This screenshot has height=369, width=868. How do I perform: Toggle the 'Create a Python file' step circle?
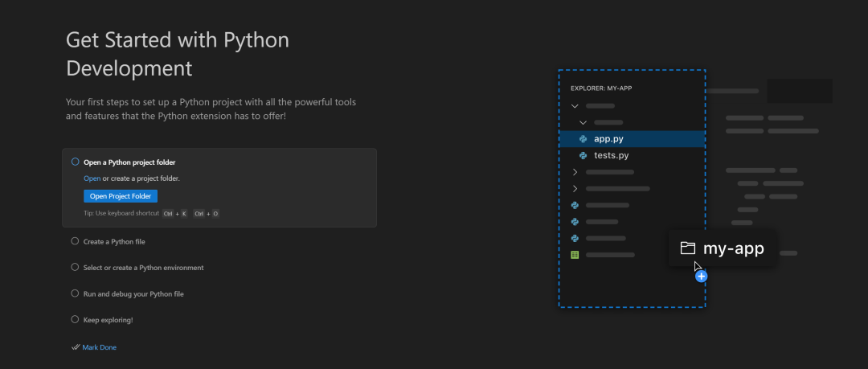tap(76, 241)
